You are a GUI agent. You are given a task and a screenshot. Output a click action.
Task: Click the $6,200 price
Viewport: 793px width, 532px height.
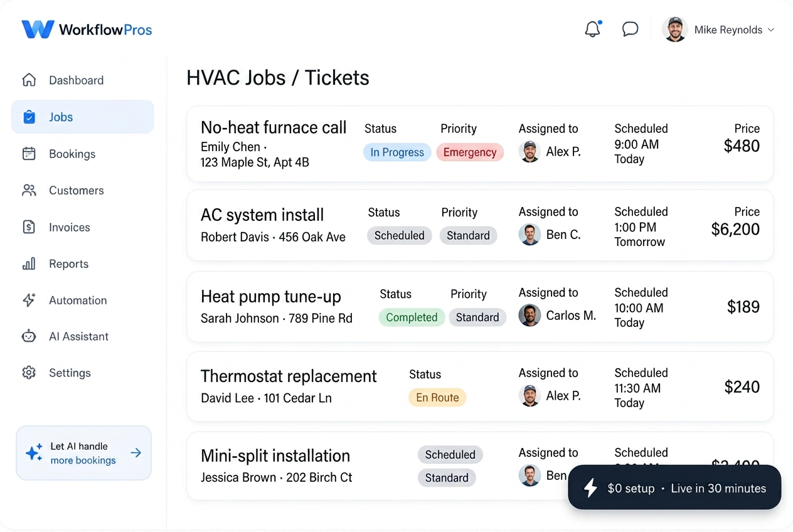[x=735, y=230]
